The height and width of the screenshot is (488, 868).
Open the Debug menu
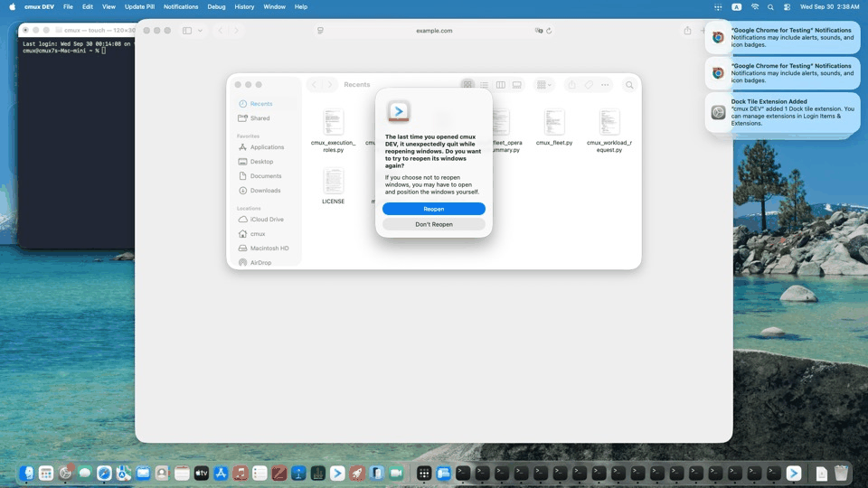tap(216, 6)
